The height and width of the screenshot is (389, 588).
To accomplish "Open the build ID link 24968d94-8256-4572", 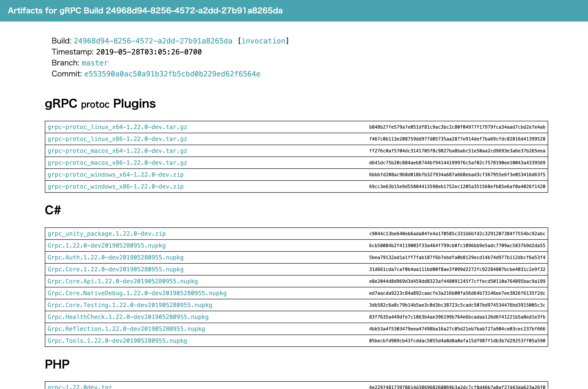I will (153, 41).
